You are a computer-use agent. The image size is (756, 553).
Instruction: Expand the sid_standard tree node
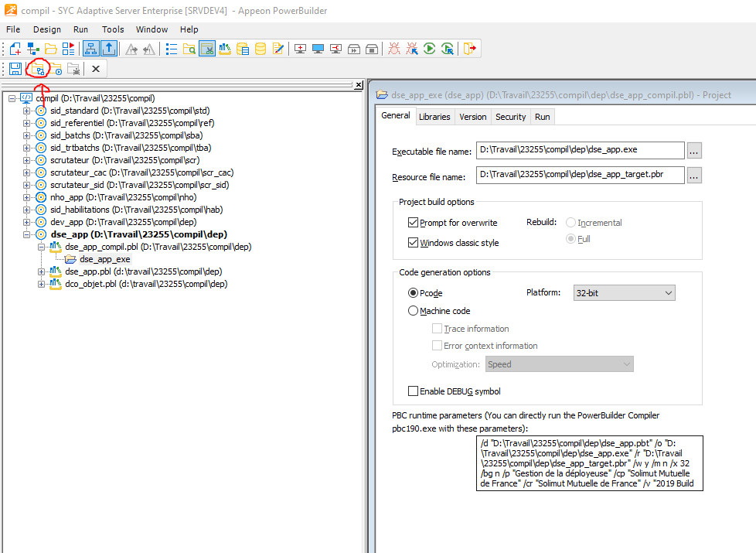click(x=27, y=111)
